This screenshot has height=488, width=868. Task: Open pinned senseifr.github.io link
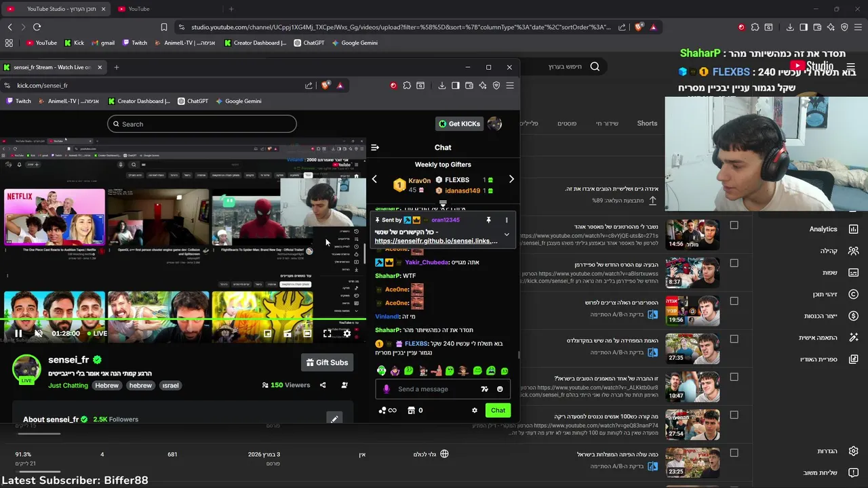tap(436, 241)
